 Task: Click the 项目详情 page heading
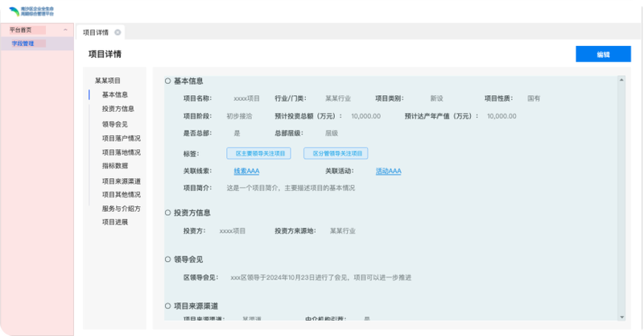(105, 54)
